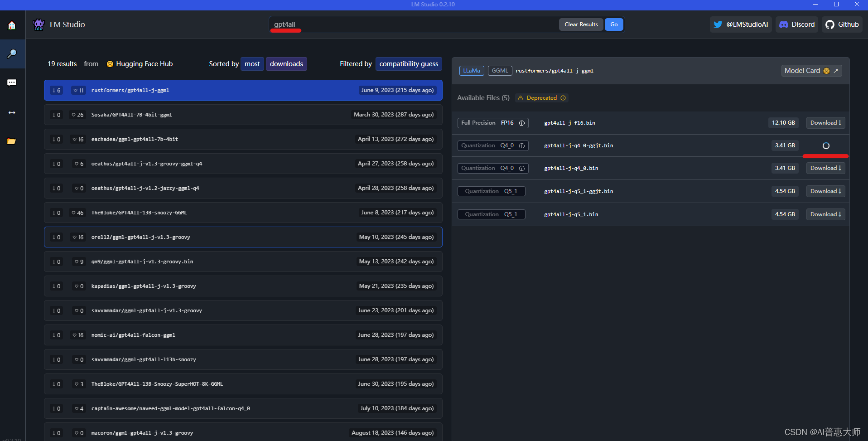
Task: Click the LM Studio robot logo
Action: click(39, 24)
